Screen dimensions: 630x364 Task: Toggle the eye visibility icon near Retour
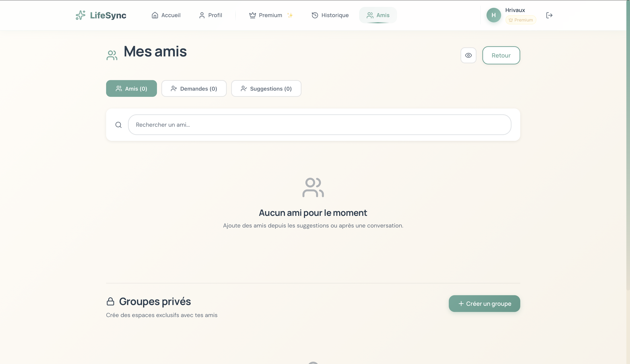pyautogui.click(x=468, y=55)
